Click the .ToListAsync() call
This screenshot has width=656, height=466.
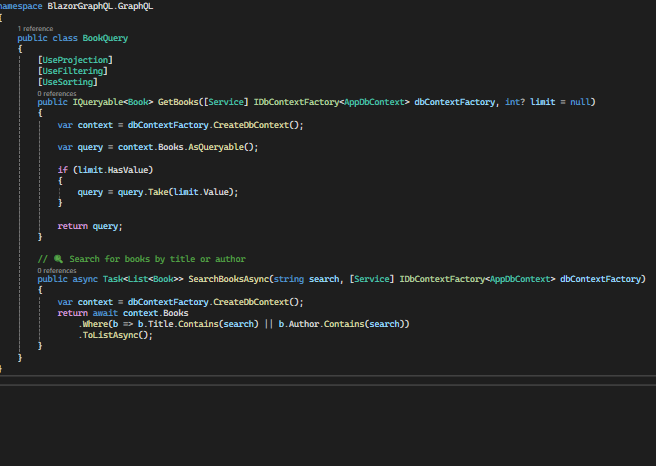click(115, 335)
